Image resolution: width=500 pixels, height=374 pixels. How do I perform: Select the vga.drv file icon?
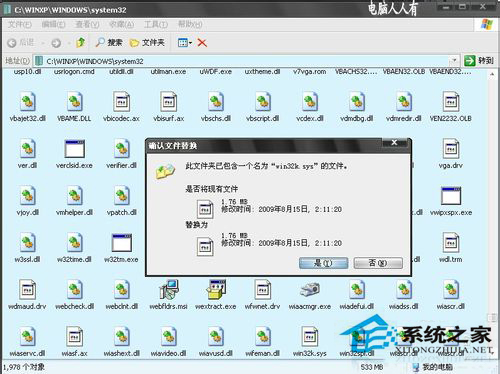click(x=451, y=148)
